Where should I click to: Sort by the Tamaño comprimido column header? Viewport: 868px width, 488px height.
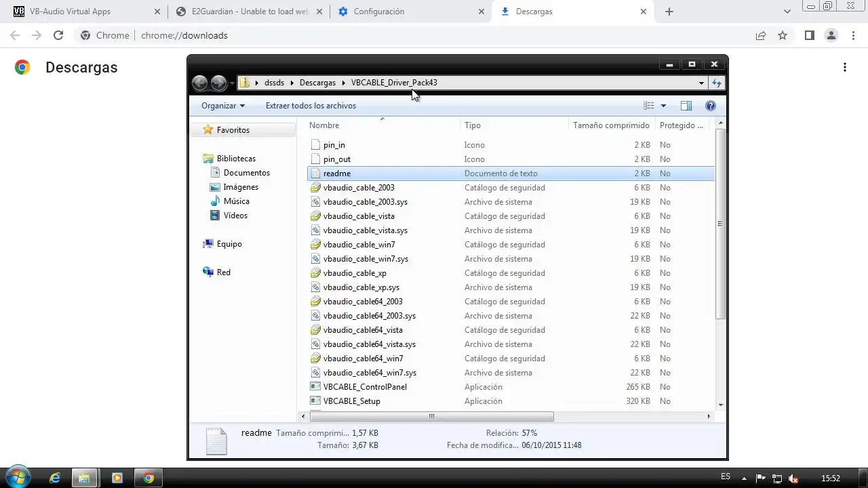coord(612,125)
